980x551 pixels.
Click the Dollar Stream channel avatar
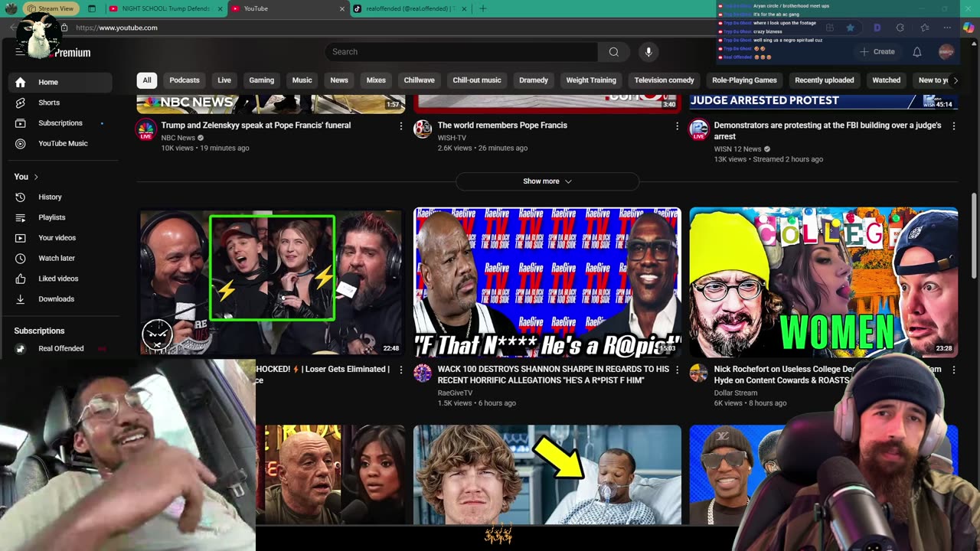(699, 373)
